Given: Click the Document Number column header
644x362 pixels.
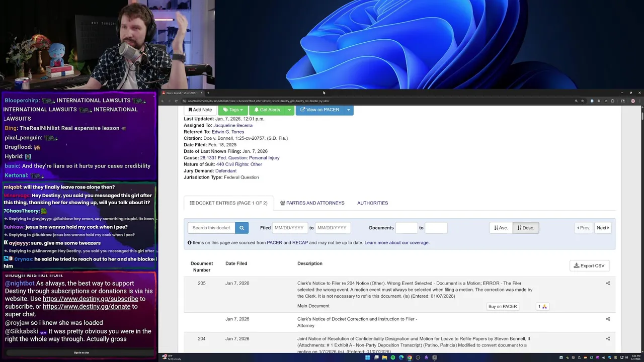Looking at the screenshot, I should coord(202,266).
